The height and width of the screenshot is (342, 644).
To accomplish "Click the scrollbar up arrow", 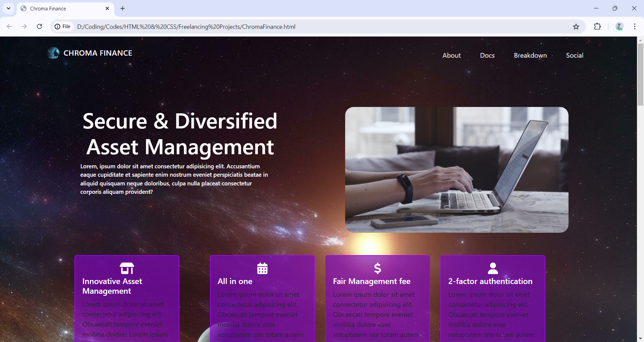I will point(640,40).
